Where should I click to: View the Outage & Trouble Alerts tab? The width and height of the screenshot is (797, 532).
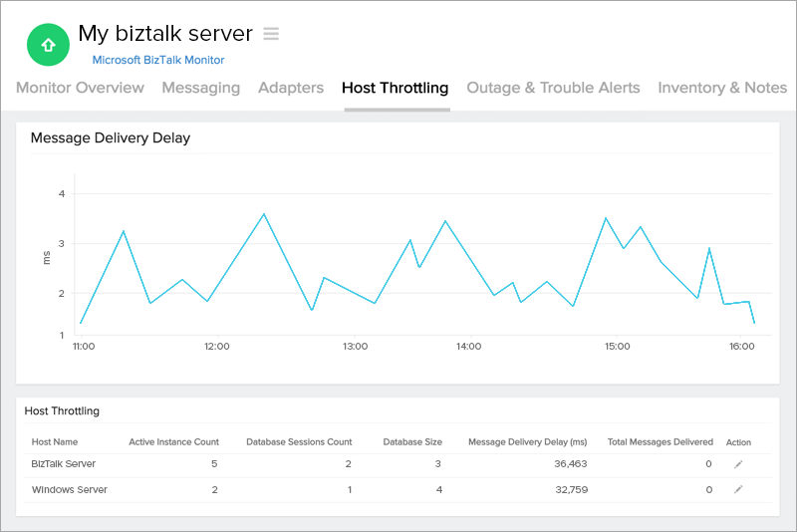[x=553, y=88]
